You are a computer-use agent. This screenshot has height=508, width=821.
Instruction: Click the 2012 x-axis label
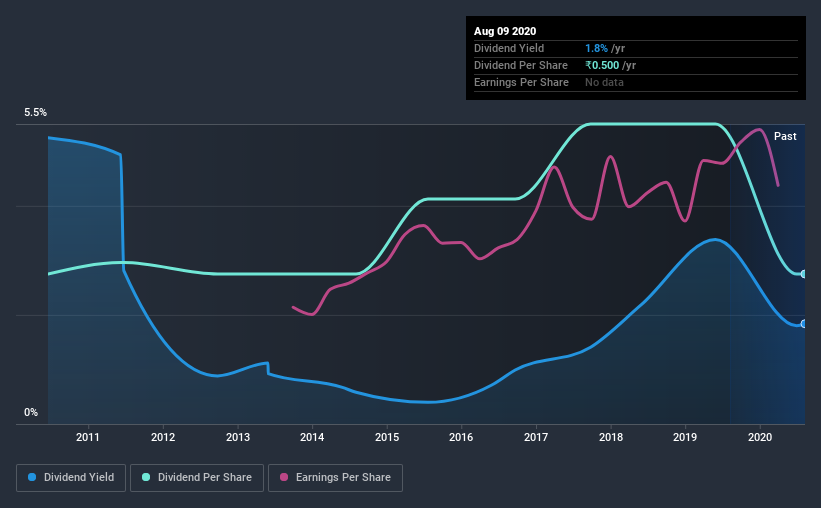coord(163,437)
